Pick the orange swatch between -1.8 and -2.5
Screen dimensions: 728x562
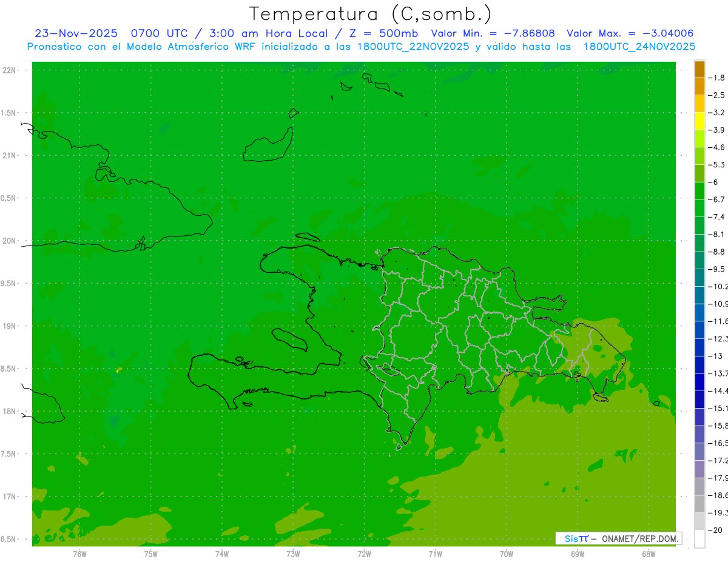[x=699, y=86]
